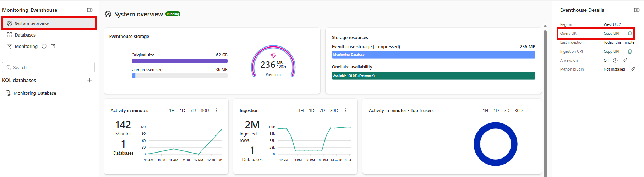Open Monitoring in new window icon
Screen dimensions: 644x177
[x=53, y=46]
